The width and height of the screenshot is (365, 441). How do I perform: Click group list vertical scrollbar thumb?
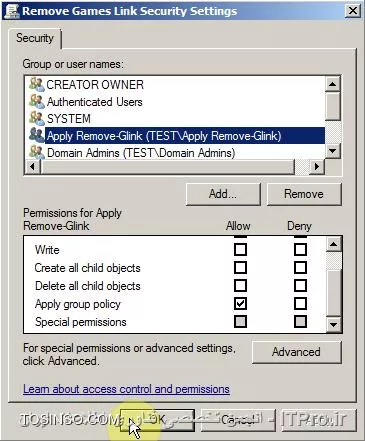(332, 106)
